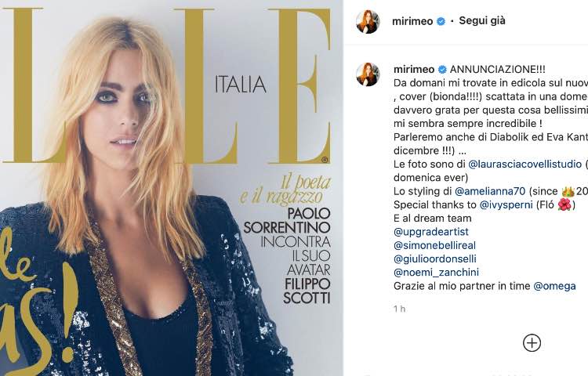The height and width of the screenshot is (376, 588).
Task: Open the @giulioordonselli profile link
Action: pos(435,258)
